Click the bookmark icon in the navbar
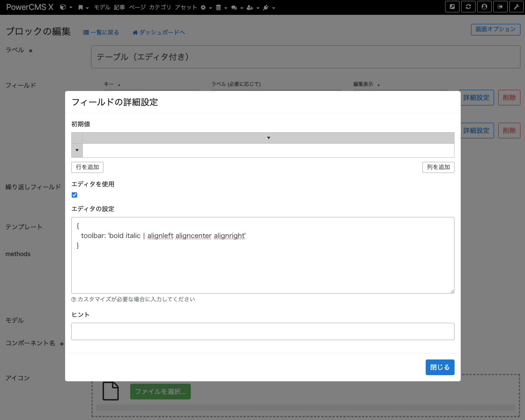The height and width of the screenshot is (420, 525). point(82,7)
